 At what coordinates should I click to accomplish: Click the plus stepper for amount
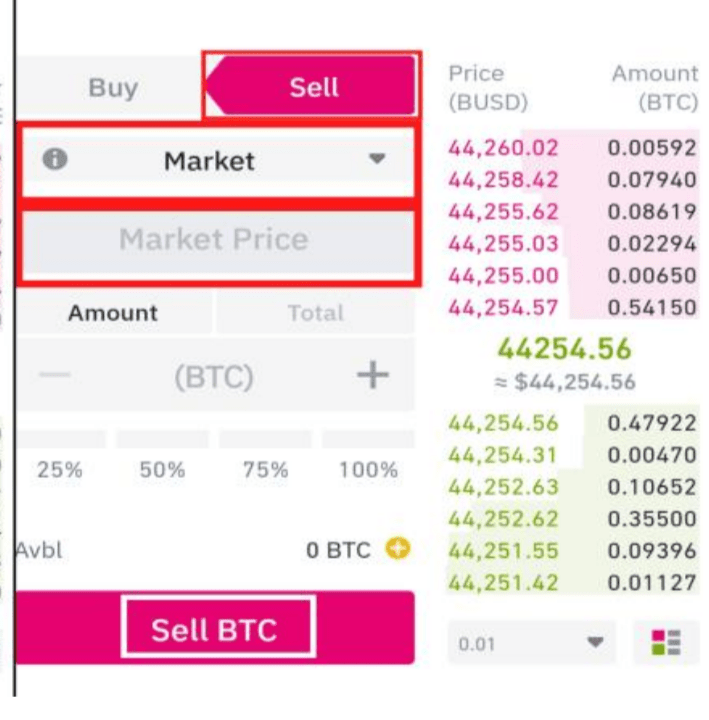373,377
